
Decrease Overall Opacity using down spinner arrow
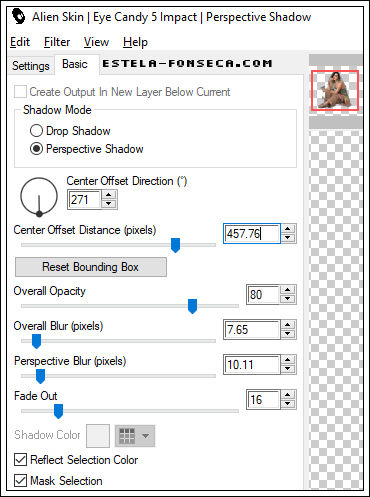tap(288, 299)
